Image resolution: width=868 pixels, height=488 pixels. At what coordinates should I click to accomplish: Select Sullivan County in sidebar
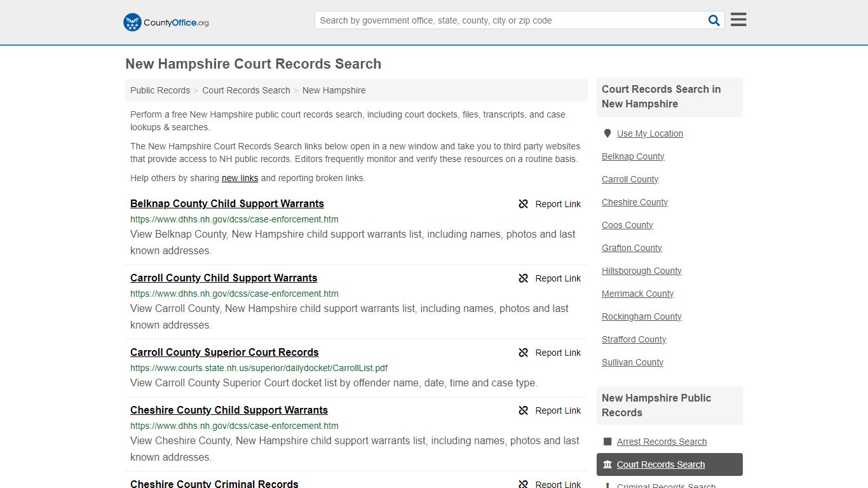632,362
